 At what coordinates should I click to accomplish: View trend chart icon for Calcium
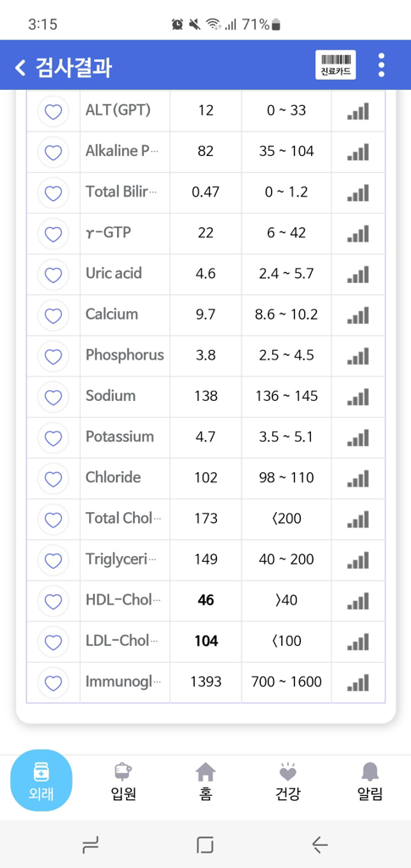[358, 315]
